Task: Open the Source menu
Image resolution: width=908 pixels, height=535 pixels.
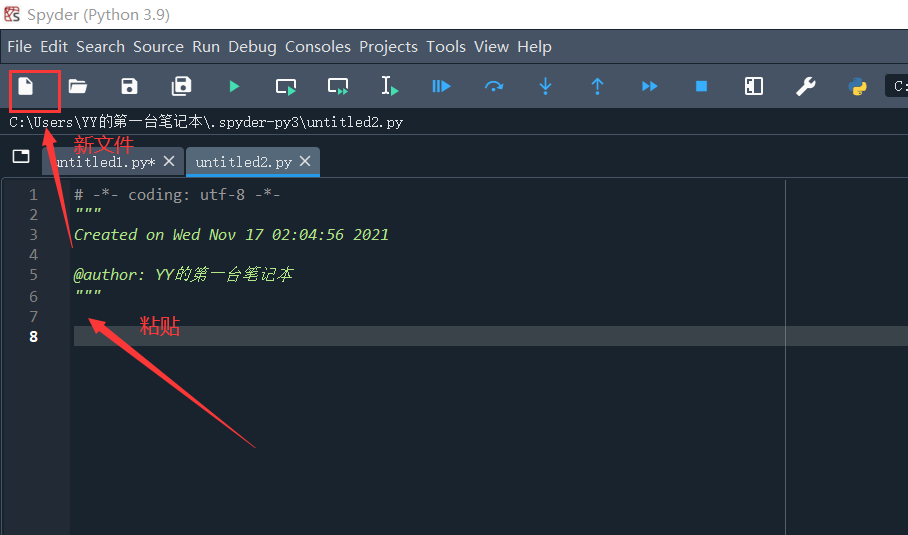Action: [158, 46]
